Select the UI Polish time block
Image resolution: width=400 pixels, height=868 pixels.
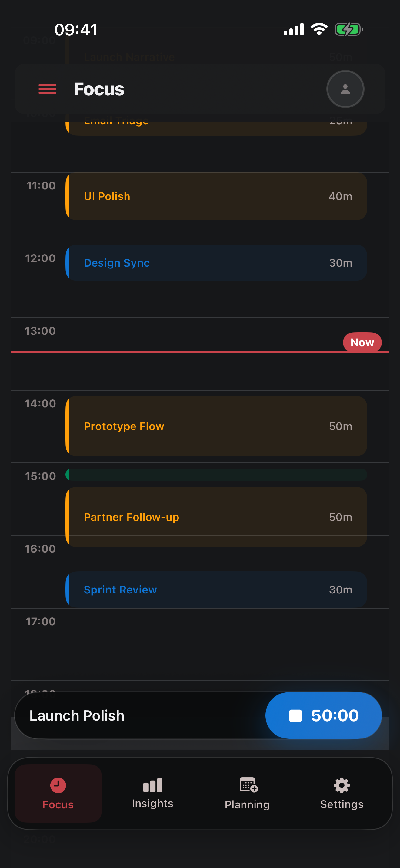(x=216, y=196)
